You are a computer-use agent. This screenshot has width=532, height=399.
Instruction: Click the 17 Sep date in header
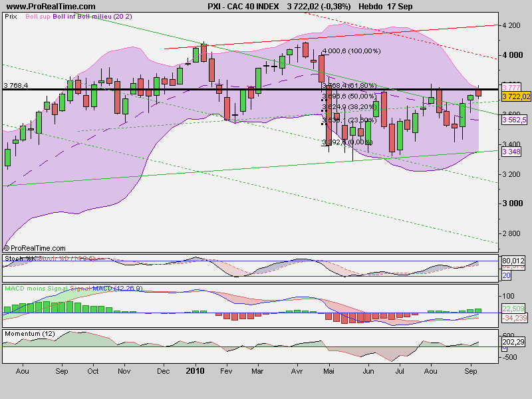400,7
